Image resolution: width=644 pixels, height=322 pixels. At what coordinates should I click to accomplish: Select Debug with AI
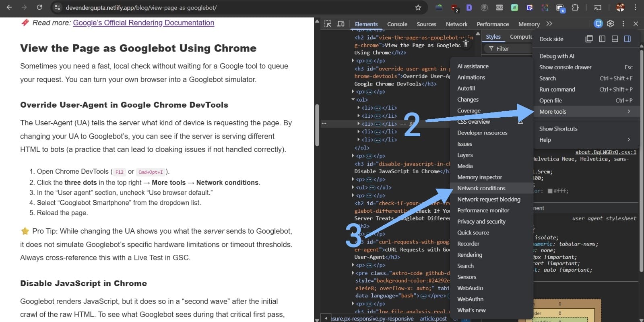click(586, 56)
